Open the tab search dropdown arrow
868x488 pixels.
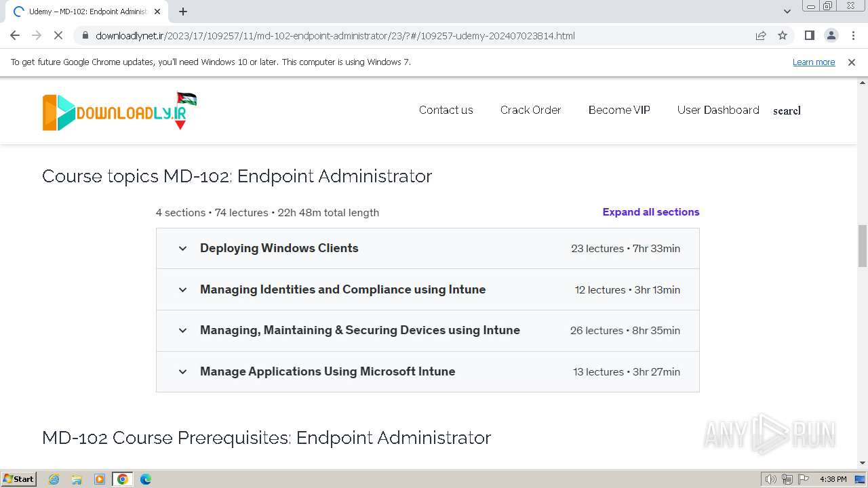[x=787, y=12]
